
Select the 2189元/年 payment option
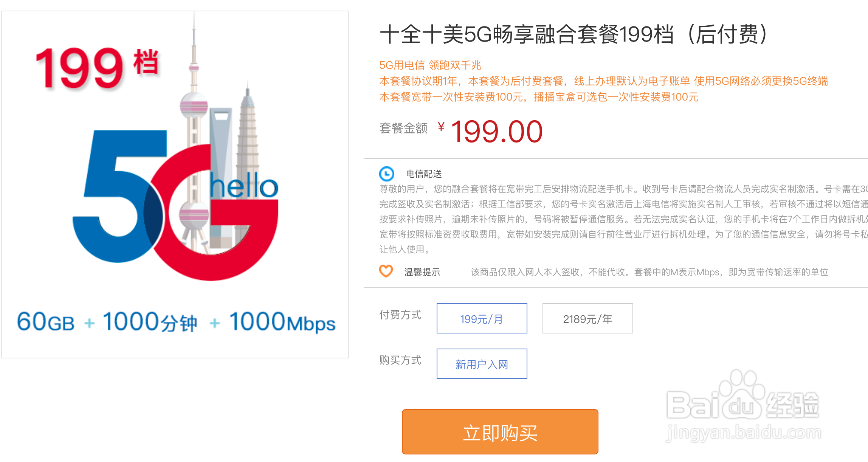point(587,318)
